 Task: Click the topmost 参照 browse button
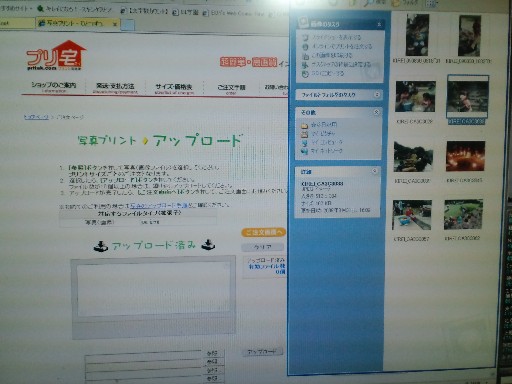(213, 353)
